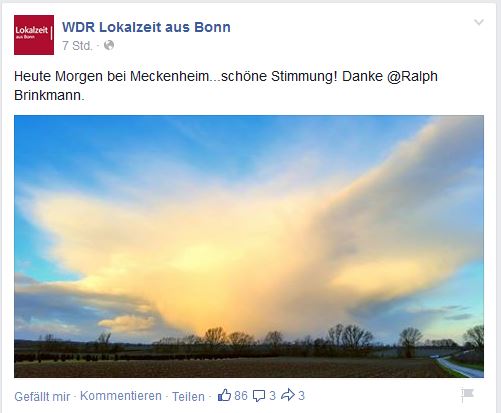Open the red Lokalzeit aus Bonn profile logo

34,35
